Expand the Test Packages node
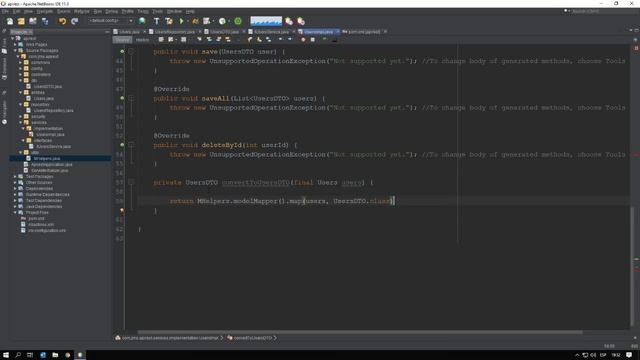 click(x=15, y=176)
